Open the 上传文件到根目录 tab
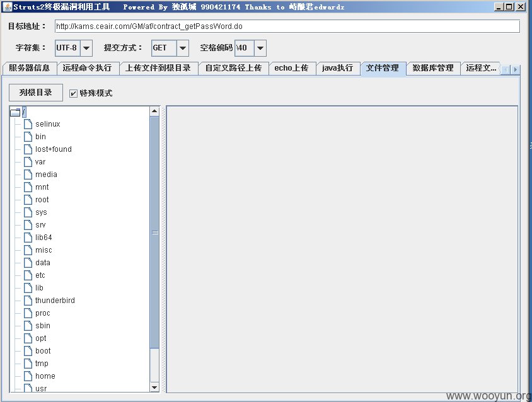This screenshot has height=402, width=532. (x=158, y=68)
